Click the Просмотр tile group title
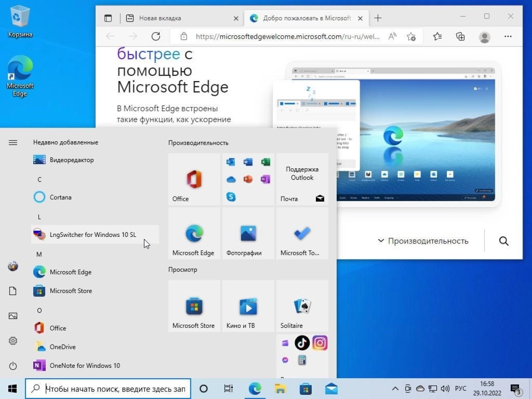This screenshot has width=532, height=399. (182, 270)
